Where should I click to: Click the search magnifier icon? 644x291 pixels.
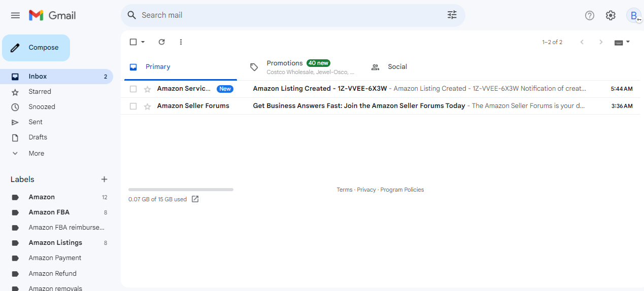click(132, 15)
